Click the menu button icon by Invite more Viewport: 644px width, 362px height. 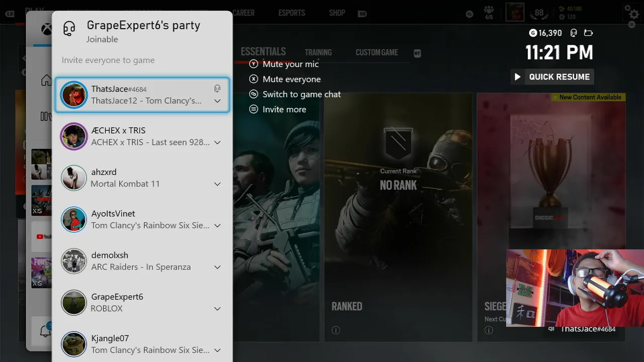click(x=254, y=109)
